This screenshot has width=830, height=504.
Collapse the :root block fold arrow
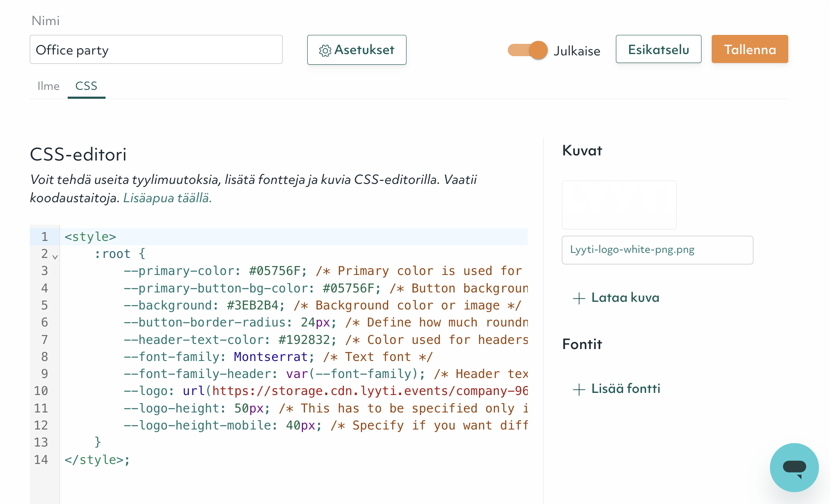55,257
